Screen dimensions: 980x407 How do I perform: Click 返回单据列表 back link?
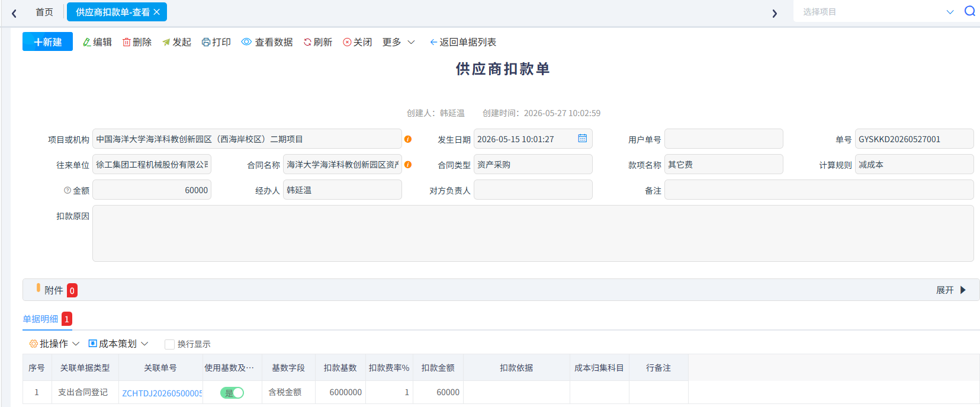pos(463,42)
